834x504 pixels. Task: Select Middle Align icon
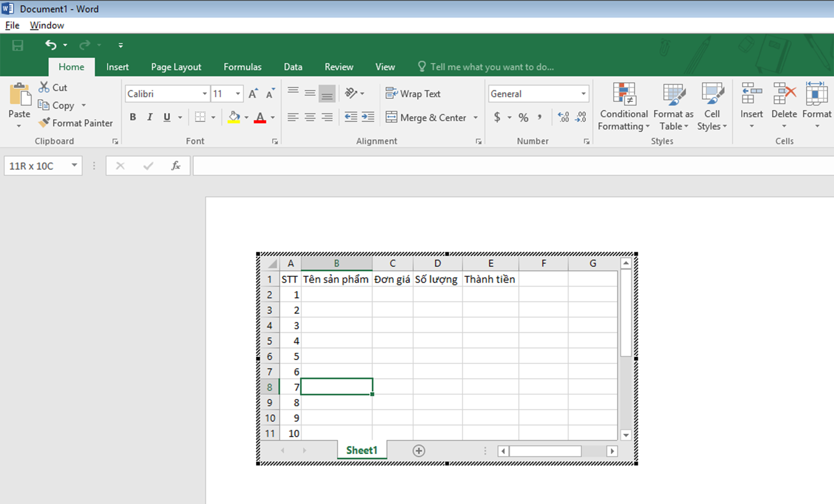tap(310, 93)
